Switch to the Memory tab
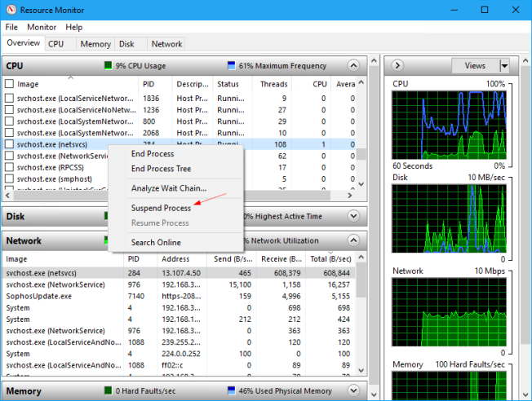Viewport: 532px width, 401px height. (95, 44)
